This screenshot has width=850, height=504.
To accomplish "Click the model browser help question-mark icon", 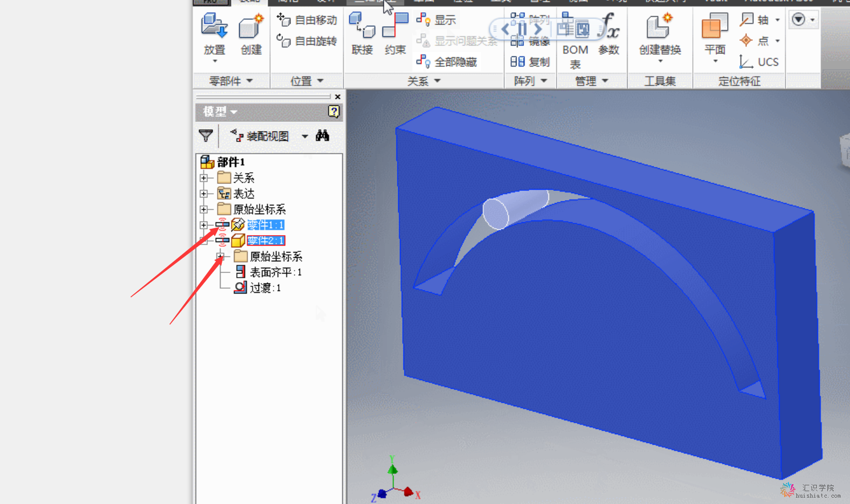I will point(334,111).
